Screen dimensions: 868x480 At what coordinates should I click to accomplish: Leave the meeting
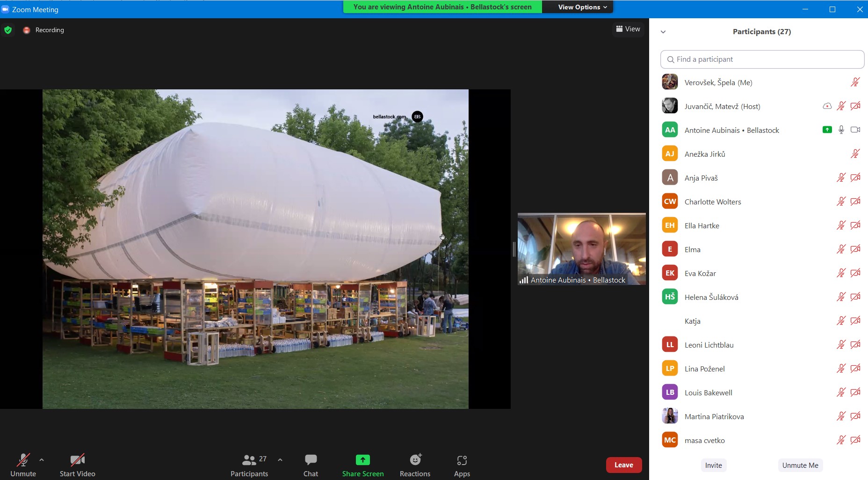coord(624,465)
